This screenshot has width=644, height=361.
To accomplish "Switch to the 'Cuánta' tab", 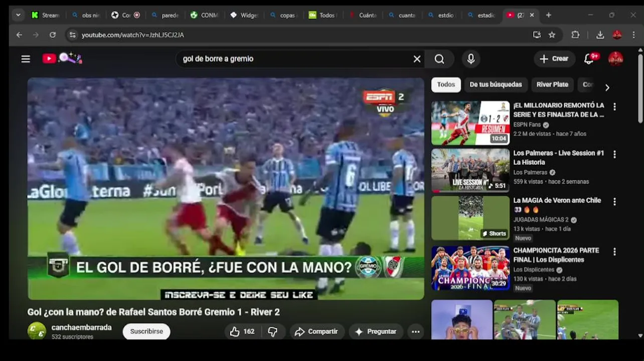I will tap(363, 15).
